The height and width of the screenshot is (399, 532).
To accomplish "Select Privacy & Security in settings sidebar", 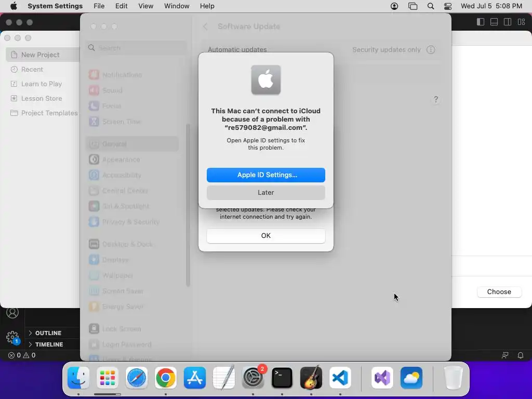I will click(x=132, y=222).
